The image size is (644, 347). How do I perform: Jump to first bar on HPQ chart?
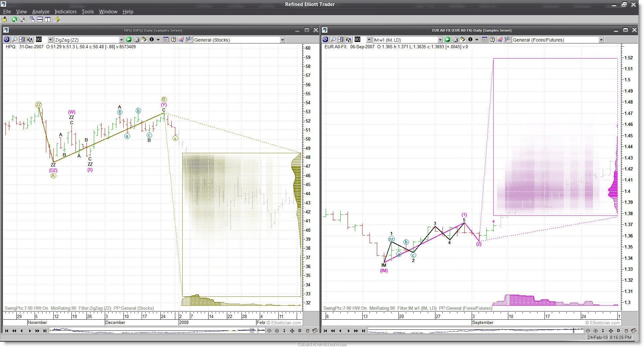(6, 331)
